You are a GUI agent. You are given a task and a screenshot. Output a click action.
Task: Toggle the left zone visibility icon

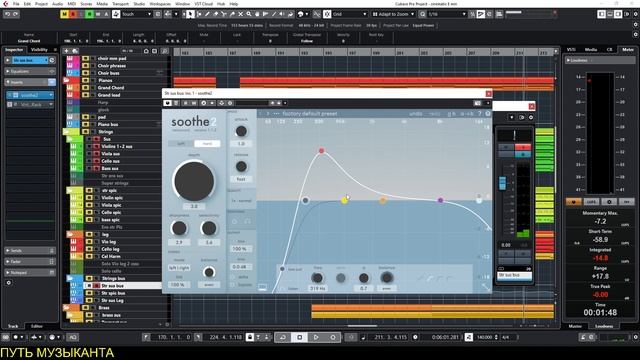point(602,14)
